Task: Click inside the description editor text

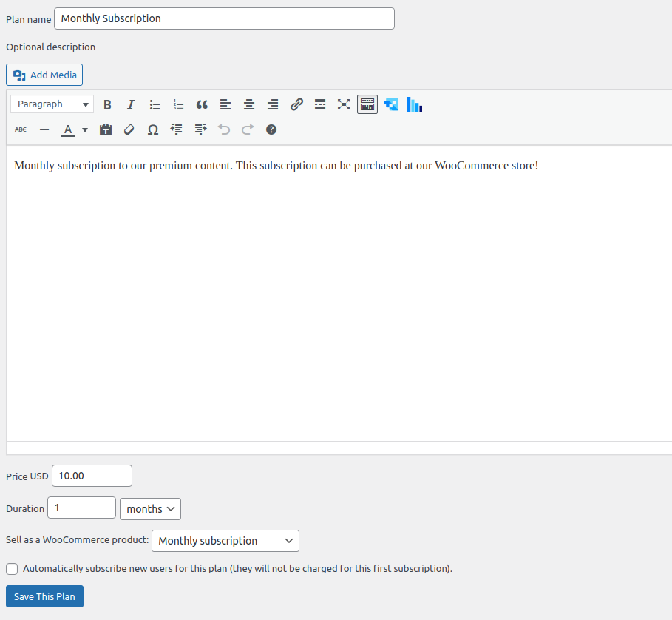Action: coord(276,166)
